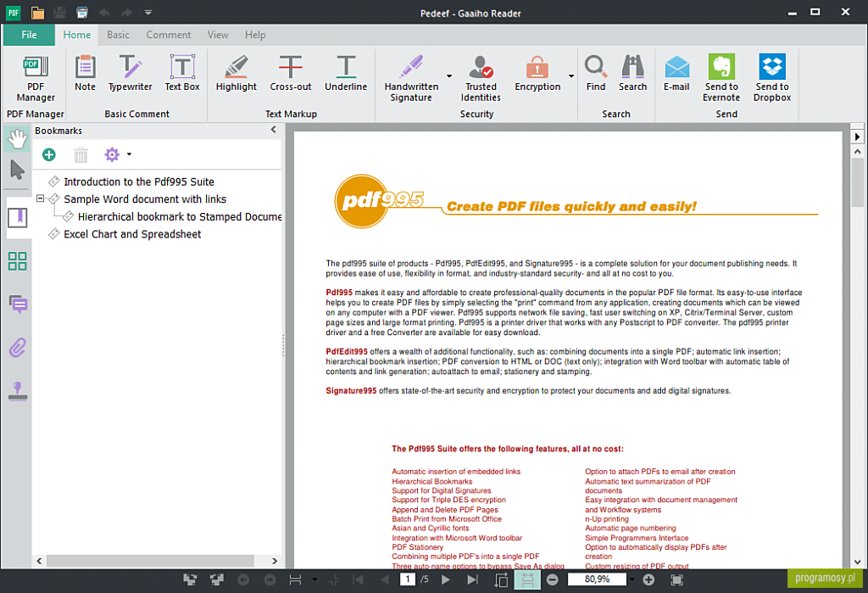The height and width of the screenshot is (593, 868).
Task: Zoom out with the minus icon
Action: click(553, 579)
